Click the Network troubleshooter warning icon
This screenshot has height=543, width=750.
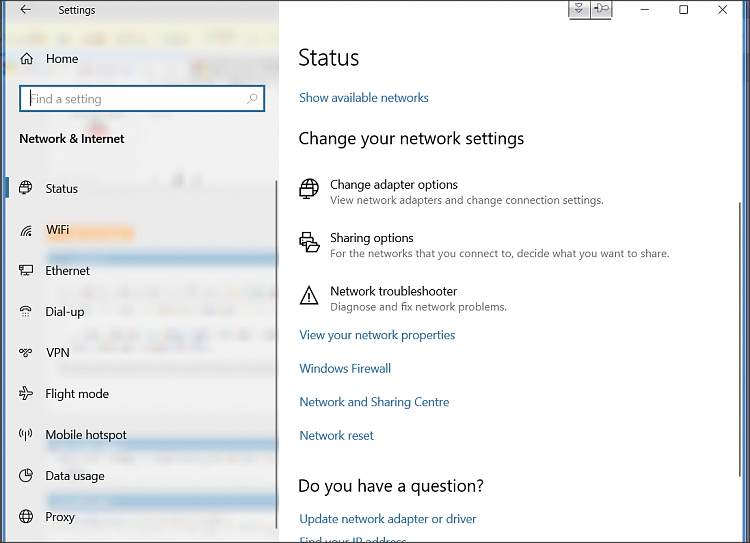tap(309, 295)
